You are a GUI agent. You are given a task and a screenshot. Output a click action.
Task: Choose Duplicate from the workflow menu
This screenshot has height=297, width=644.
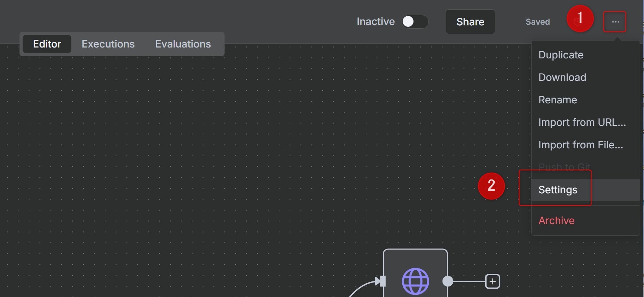[x=561, y=55]
